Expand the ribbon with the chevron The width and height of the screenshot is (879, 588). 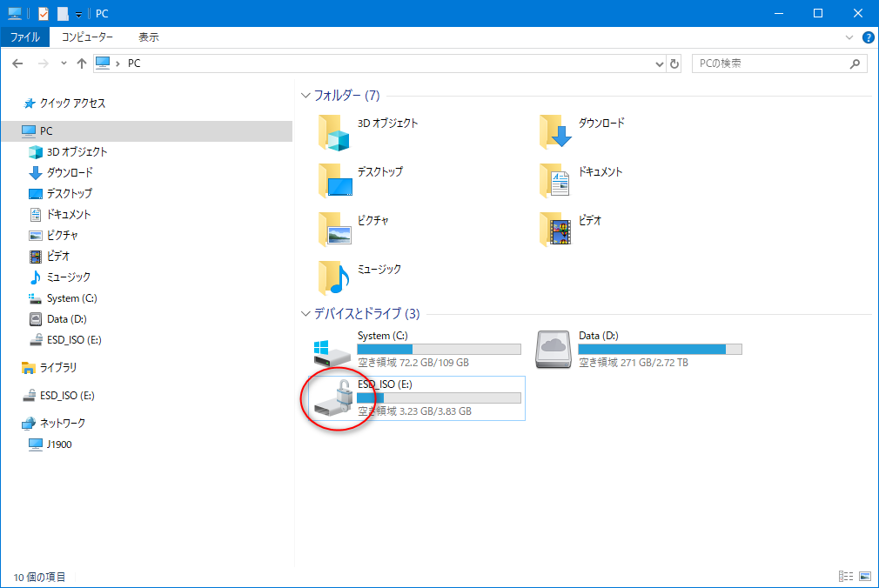pos(850,37)
